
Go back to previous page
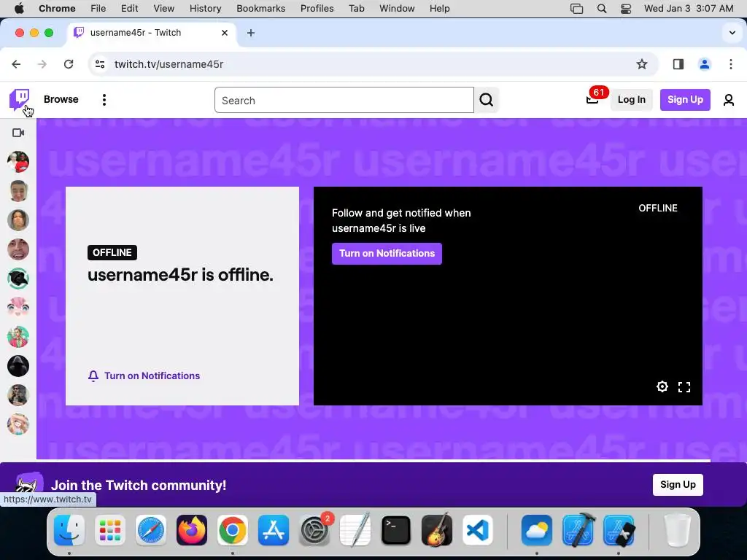coord(16,64)
